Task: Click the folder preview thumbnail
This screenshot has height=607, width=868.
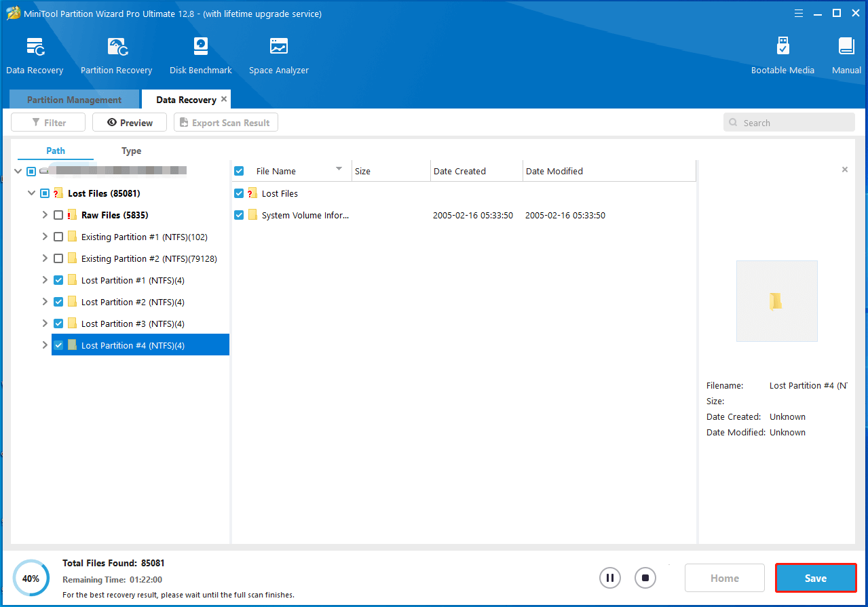Action: tap(776, 301)
